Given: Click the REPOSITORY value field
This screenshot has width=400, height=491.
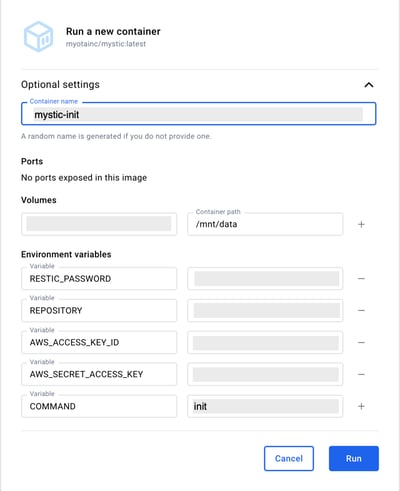Looking at the screenshot, I should tap(265, 311).
